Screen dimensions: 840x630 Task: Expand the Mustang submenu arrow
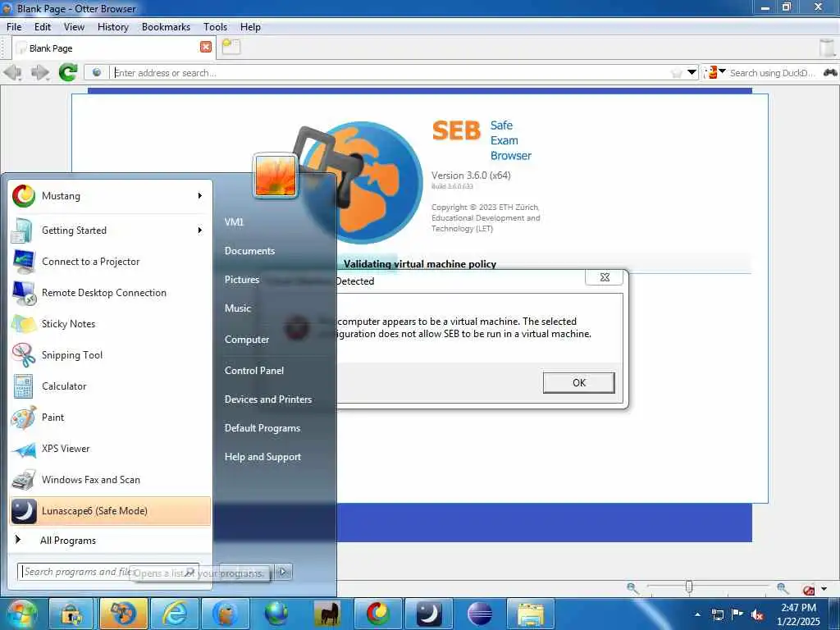[200, 196]
